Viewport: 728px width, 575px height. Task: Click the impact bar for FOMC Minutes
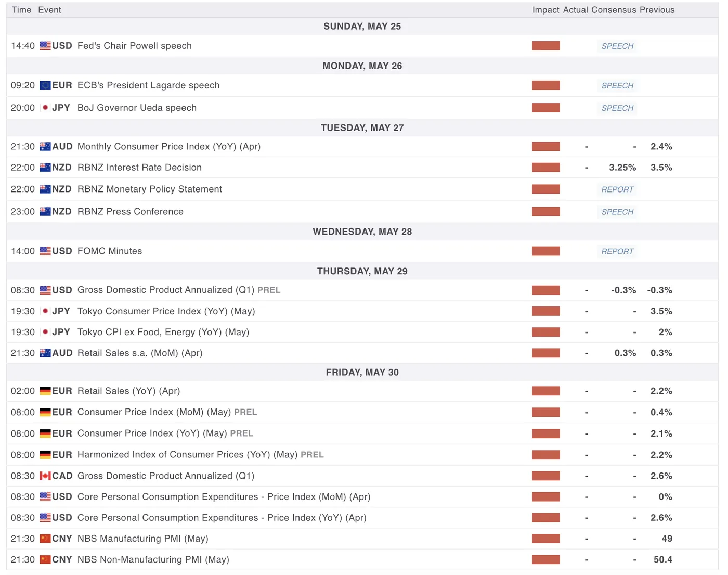pos(546,251)
